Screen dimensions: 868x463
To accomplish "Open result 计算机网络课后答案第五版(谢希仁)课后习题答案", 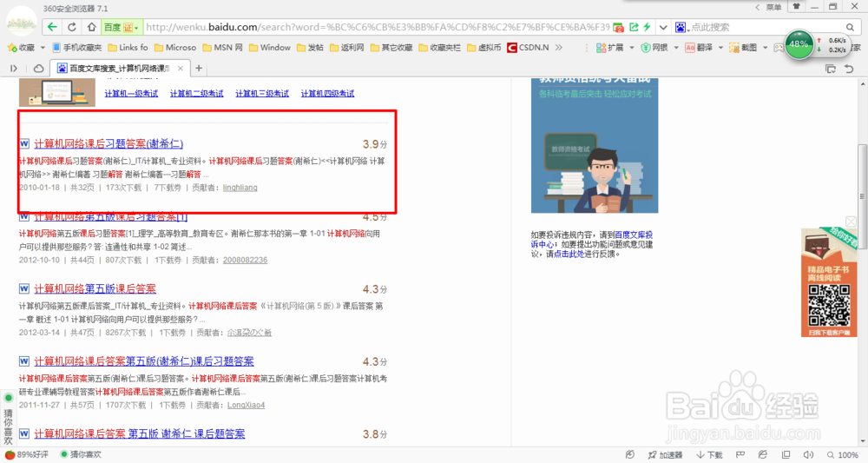I will tap(144, 361).
